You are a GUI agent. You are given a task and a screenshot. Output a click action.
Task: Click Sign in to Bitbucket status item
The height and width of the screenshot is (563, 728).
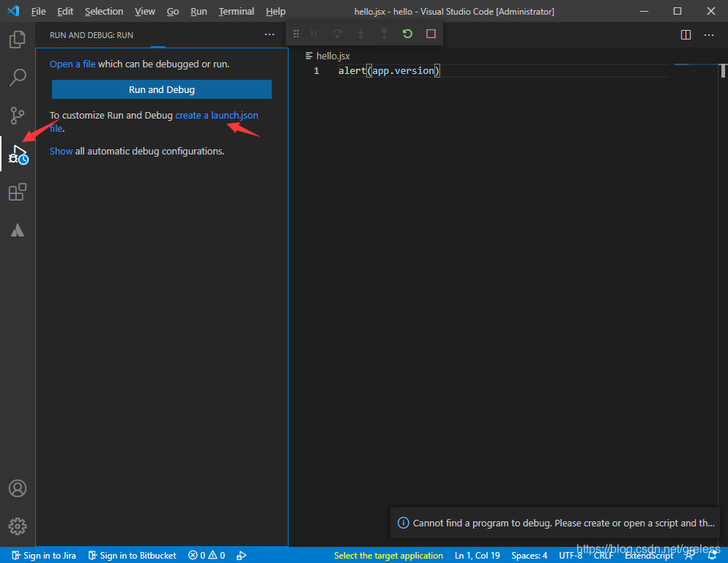(133, 556)
